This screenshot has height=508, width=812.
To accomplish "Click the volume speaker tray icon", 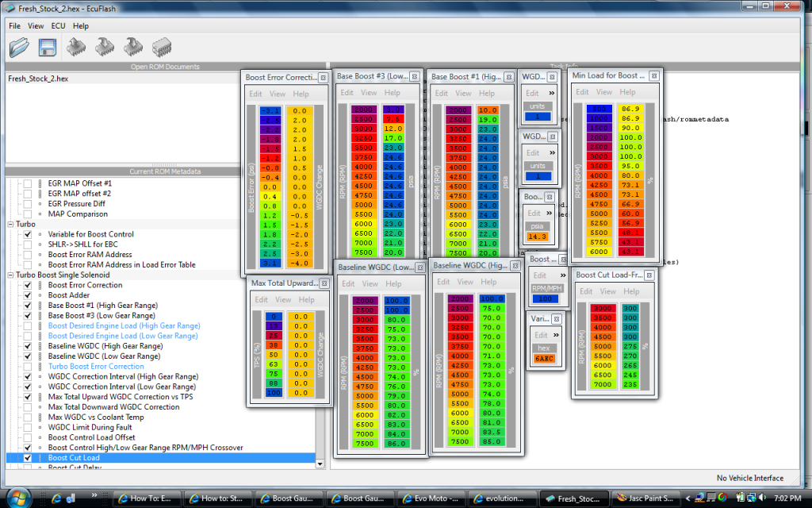I will [x=762, y=498].
